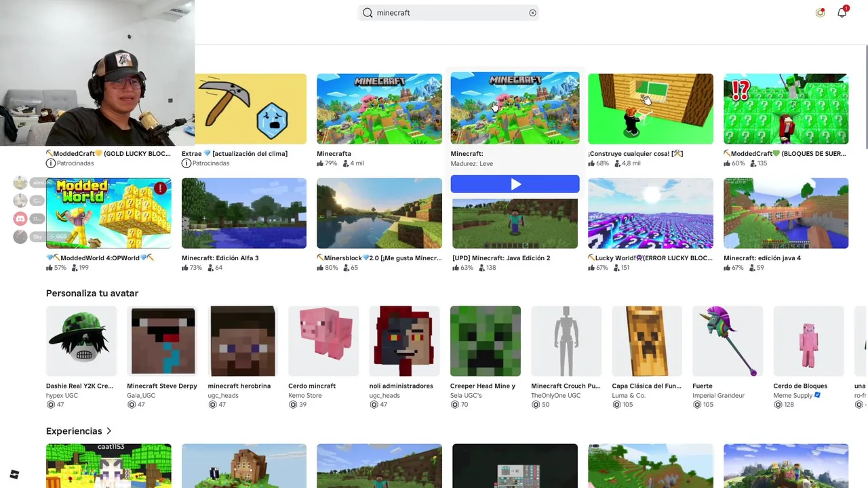
Task: Open Minecraft: Edición Alfa 3 thumbnail
Action: click(243, 213)
